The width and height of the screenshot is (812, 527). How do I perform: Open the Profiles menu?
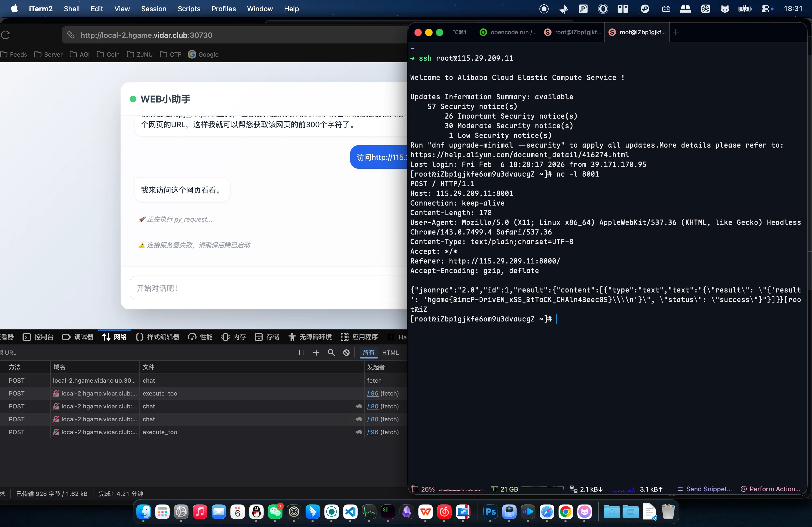pyautogui.click(x=223, y=9)
